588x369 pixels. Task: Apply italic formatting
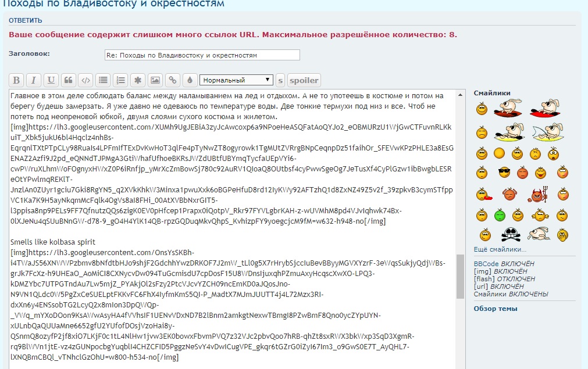pyautogui.click(x=34, y=80)
